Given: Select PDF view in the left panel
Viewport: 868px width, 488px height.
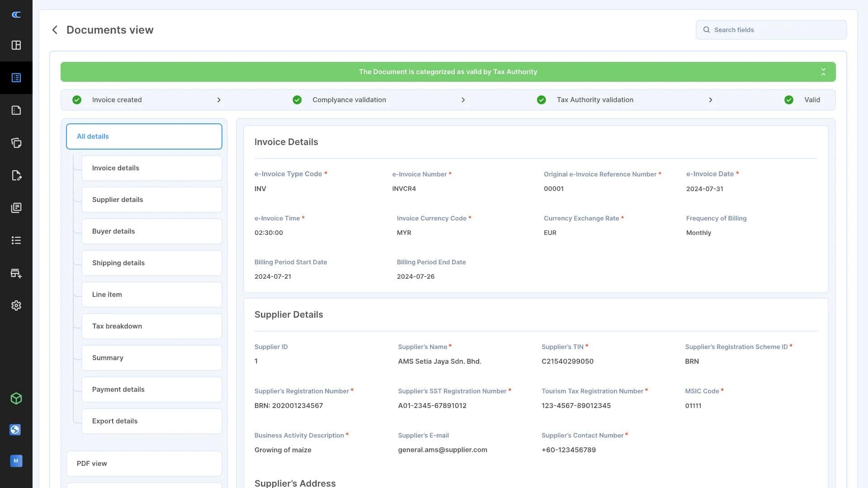Looking at the screenshot, I should click(144, 463).
